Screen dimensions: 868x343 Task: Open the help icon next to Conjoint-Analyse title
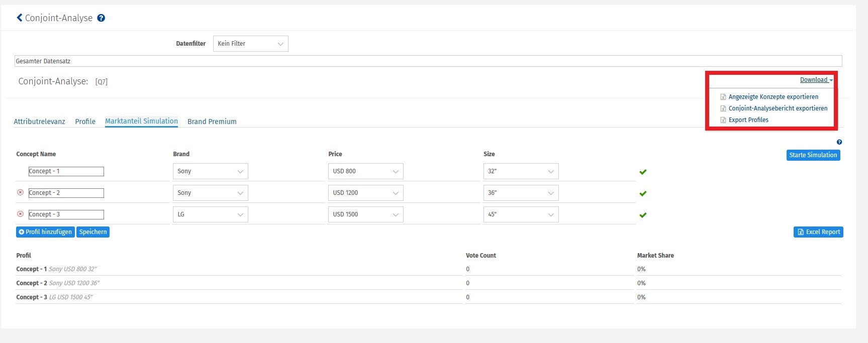(x=101, y=18)
